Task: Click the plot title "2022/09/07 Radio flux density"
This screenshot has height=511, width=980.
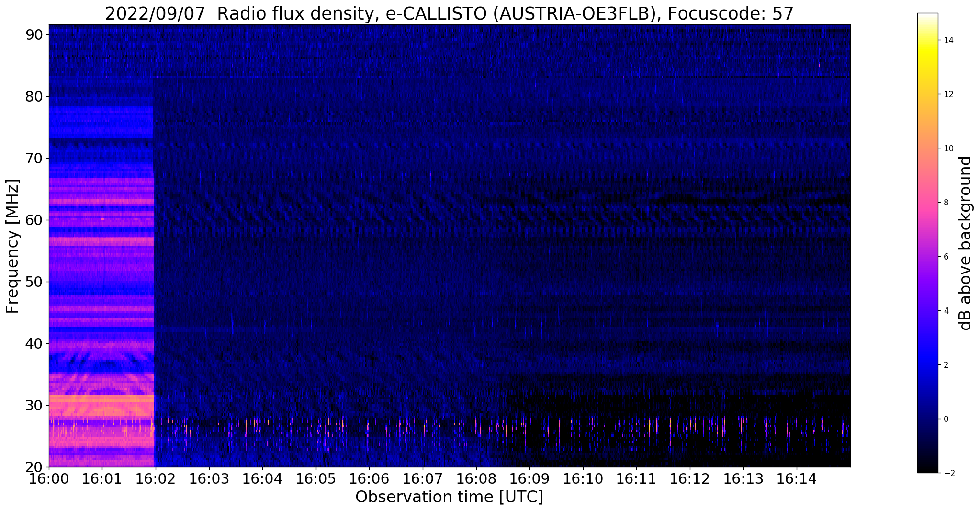Action: [449, 13]
